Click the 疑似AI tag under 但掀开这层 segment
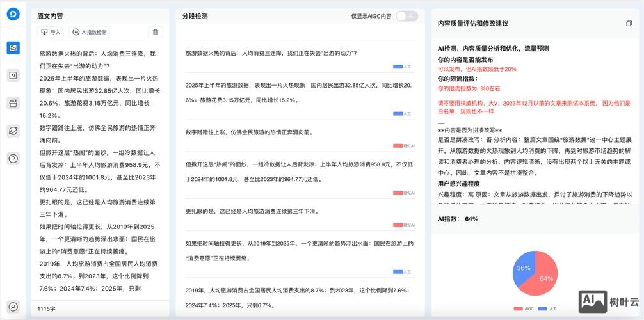 [x=404, y=193]
